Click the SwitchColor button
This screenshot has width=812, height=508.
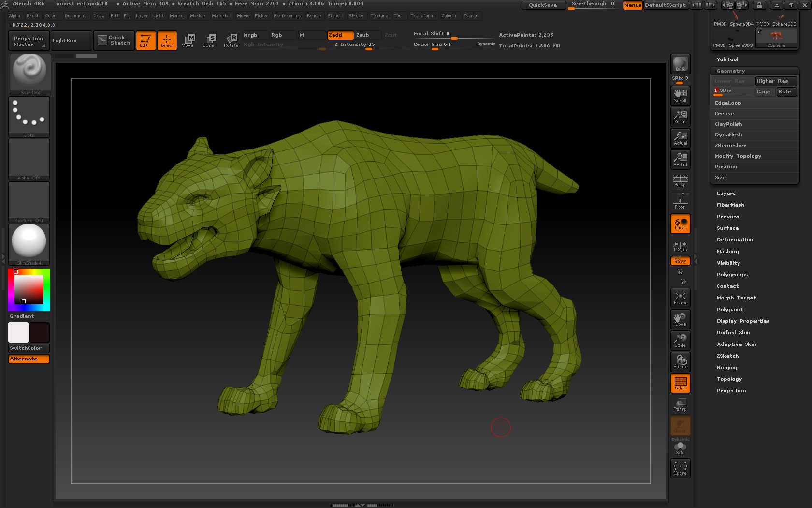(29, 348)
